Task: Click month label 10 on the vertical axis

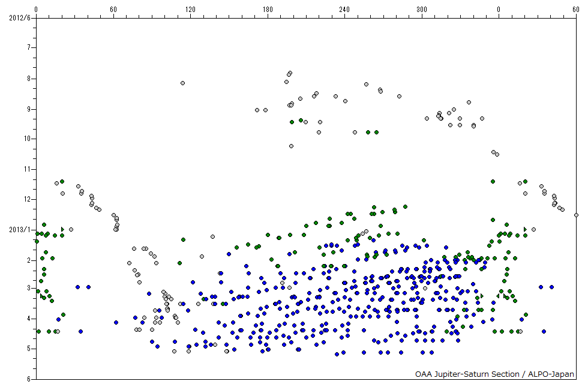Action: [x=27, y=139]
